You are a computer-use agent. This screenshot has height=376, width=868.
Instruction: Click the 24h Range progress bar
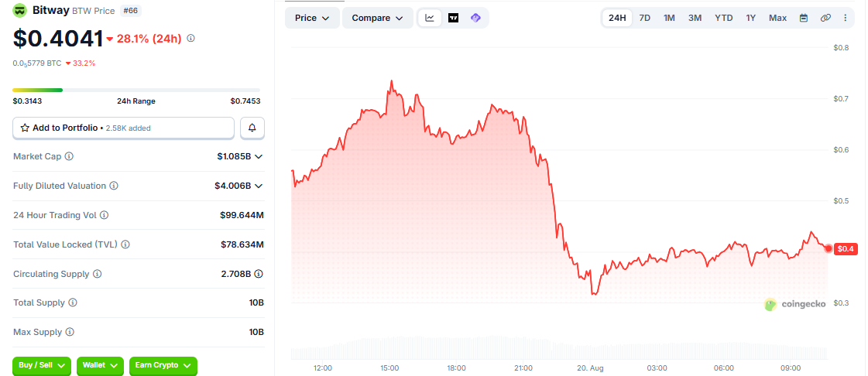[x=136, y=90]
